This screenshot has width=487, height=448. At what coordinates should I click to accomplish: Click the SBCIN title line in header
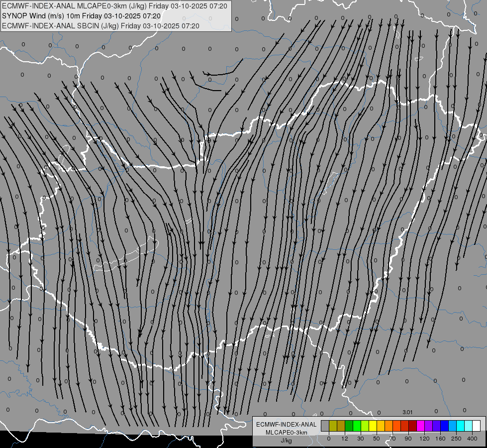100,25
